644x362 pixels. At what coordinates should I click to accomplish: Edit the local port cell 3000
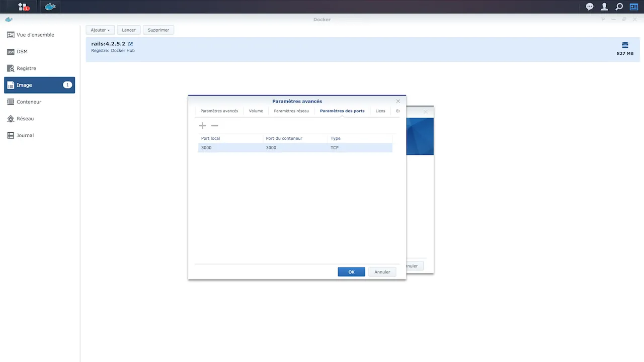(x=230, y=148)
